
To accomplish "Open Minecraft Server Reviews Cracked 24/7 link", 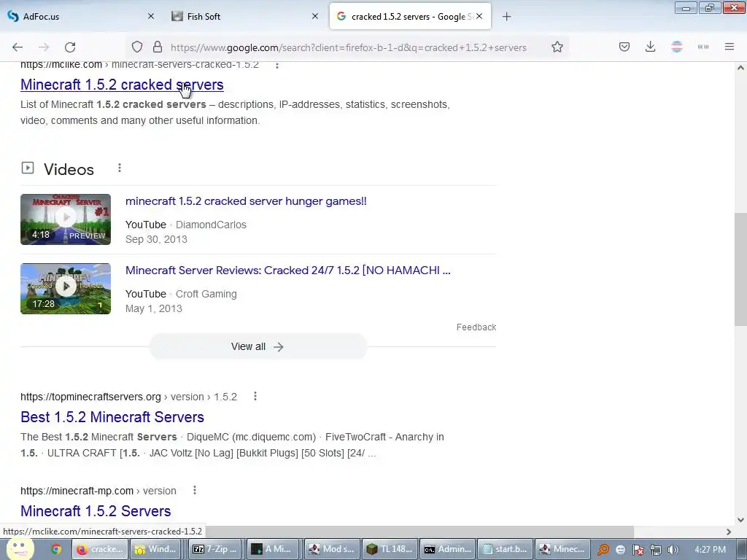I will pos(287,270).
